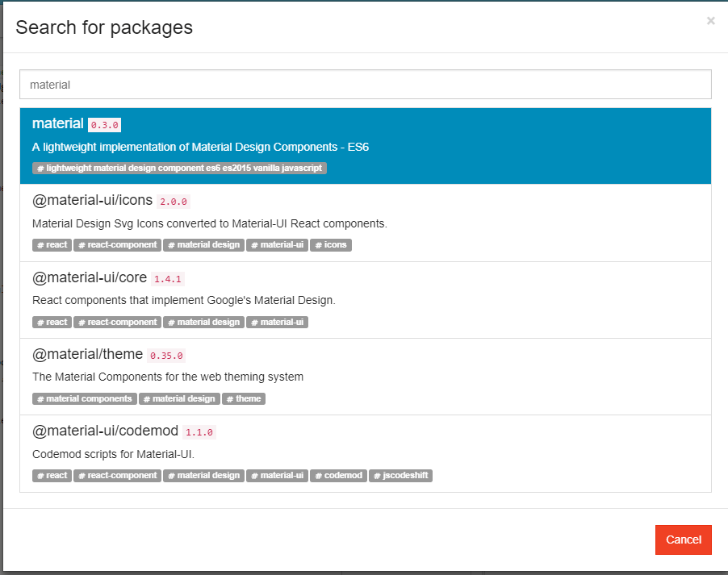The image size is (728, 575).
Task: Click 'react' tag under @material-ui/core
Action: pyautogui.click(x=52, y=322)
